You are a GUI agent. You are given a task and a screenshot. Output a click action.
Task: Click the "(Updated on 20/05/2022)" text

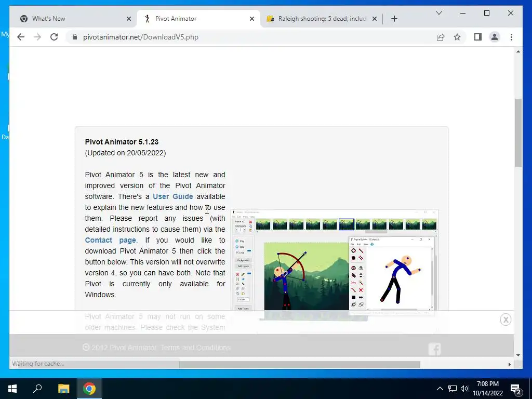click(x=126, y=153)
